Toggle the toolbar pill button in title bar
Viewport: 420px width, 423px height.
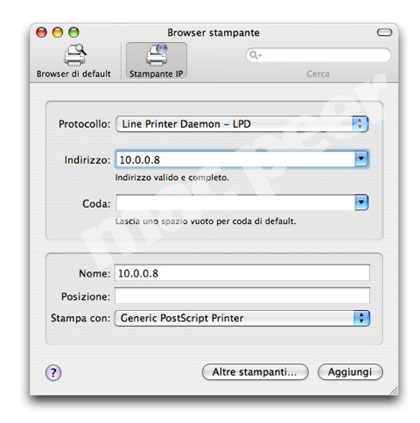click(384, 32)
